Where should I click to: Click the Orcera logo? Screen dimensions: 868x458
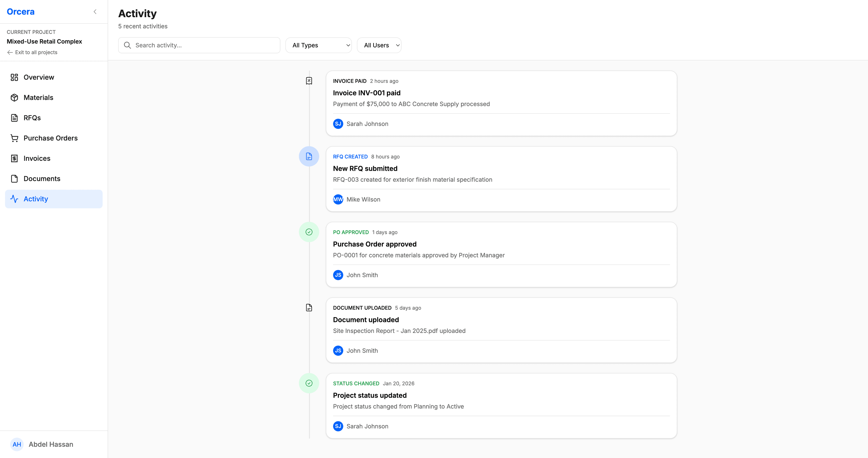21,11
